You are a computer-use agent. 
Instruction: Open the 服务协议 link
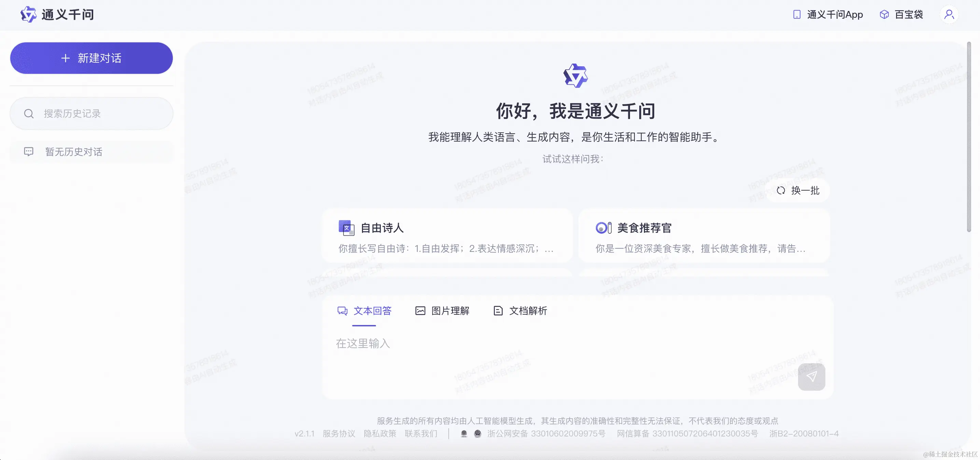point(339,433)
